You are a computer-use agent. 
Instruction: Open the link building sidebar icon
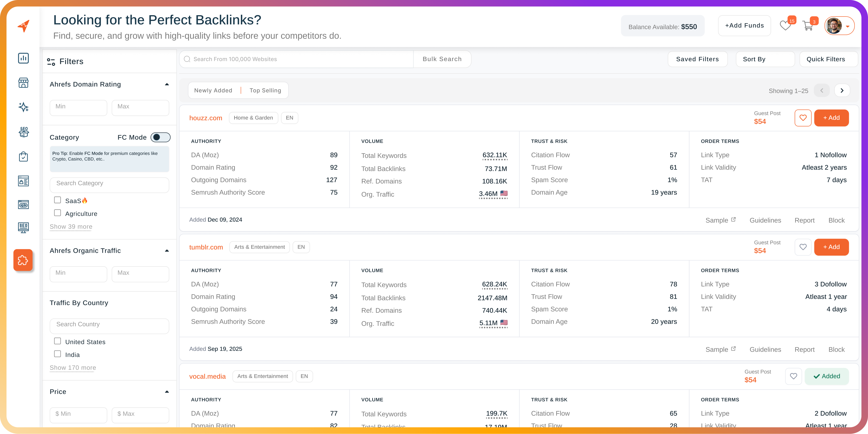point(23,205)
